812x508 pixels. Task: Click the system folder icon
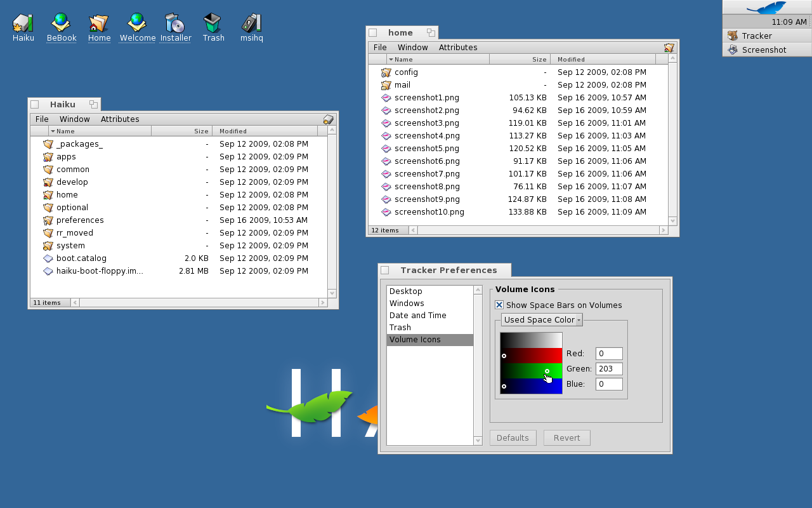tap(48, 246)
